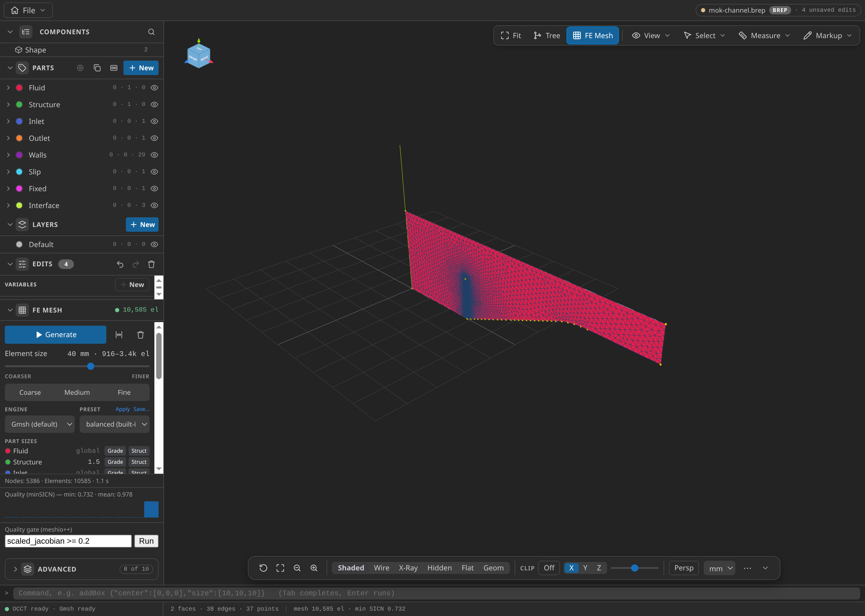Select the X-Ray display mode
Image resolution: width=865 pixels, height=616 pixels.
(408, 568)
